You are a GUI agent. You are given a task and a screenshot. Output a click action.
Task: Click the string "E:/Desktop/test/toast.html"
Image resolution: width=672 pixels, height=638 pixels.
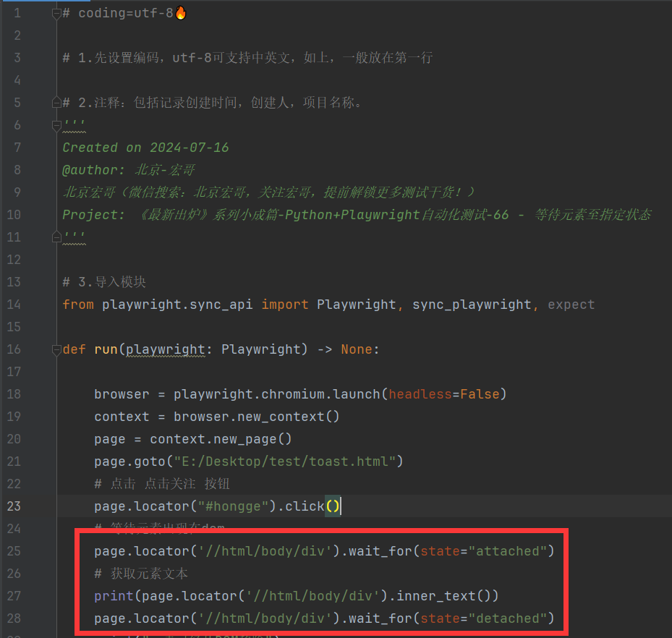click(x=284, y=462)
